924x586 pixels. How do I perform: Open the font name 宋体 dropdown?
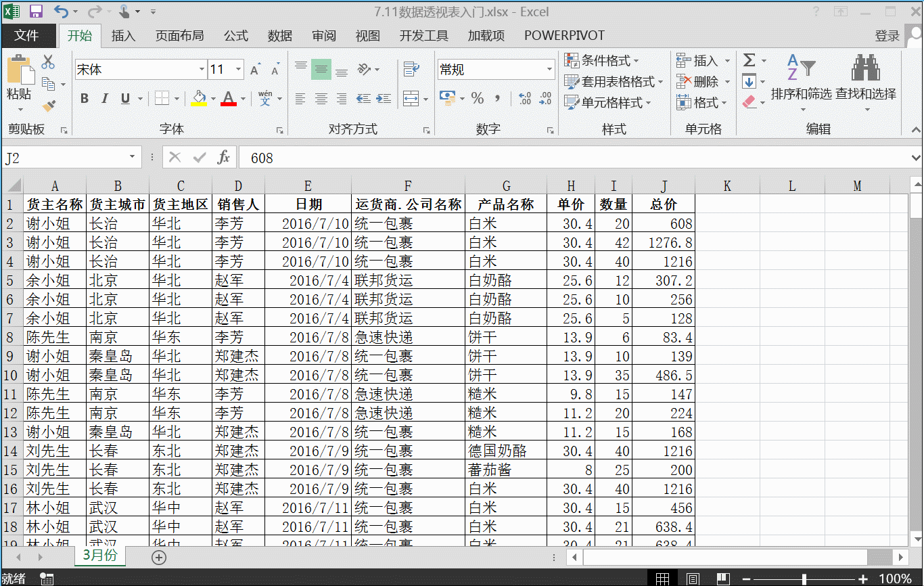coord(200,69)
